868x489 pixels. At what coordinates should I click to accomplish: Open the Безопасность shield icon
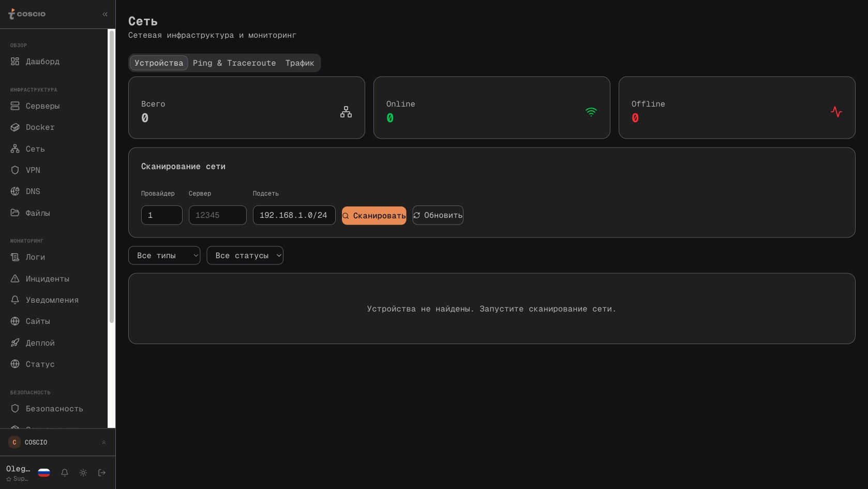15,409
